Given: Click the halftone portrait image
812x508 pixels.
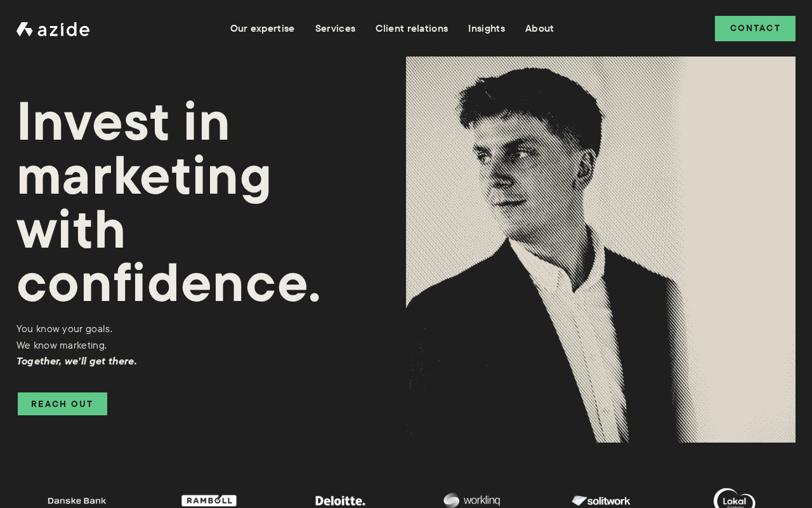Looking at the screenshot, I should (x=601, y=250).
